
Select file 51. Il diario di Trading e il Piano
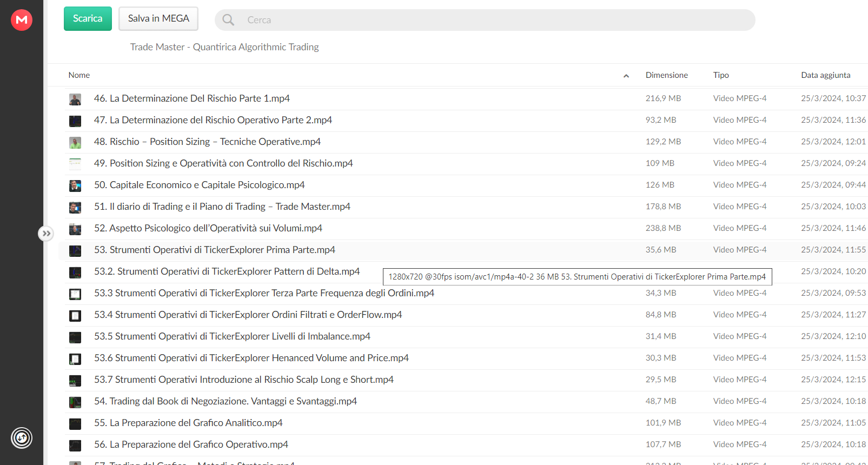tap(222, 207)
